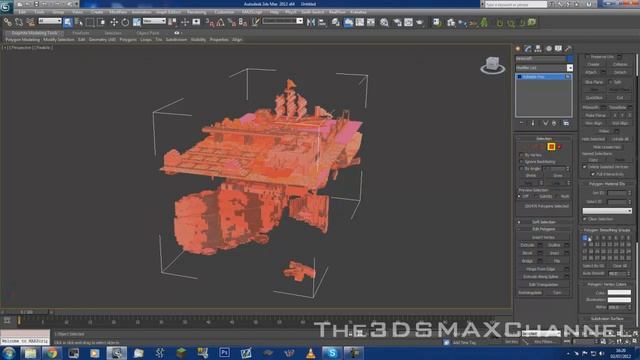Screen dimensions: 640x360
Task: Switch to the Create command panel
Action: (518, 49)
